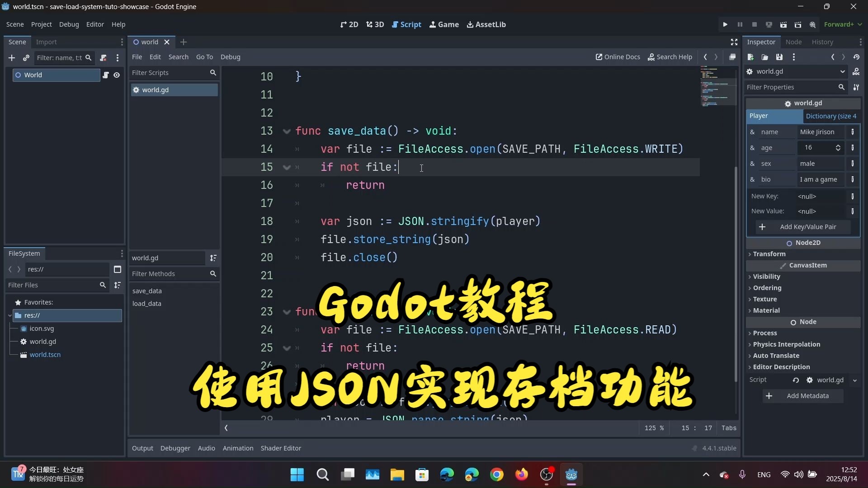The height and width of the screenshot is (488, 868).
Task: Toggle FileSystem split mode icon
Action: [118, 269]
